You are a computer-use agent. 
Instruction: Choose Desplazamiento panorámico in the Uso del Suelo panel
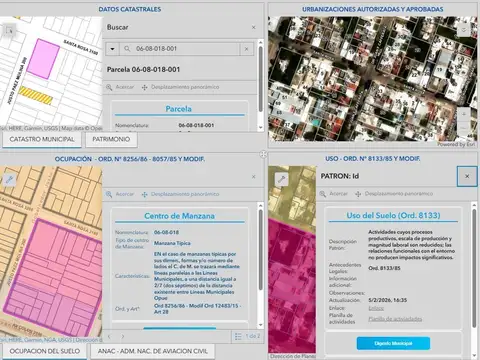click(x=394, y=194)
